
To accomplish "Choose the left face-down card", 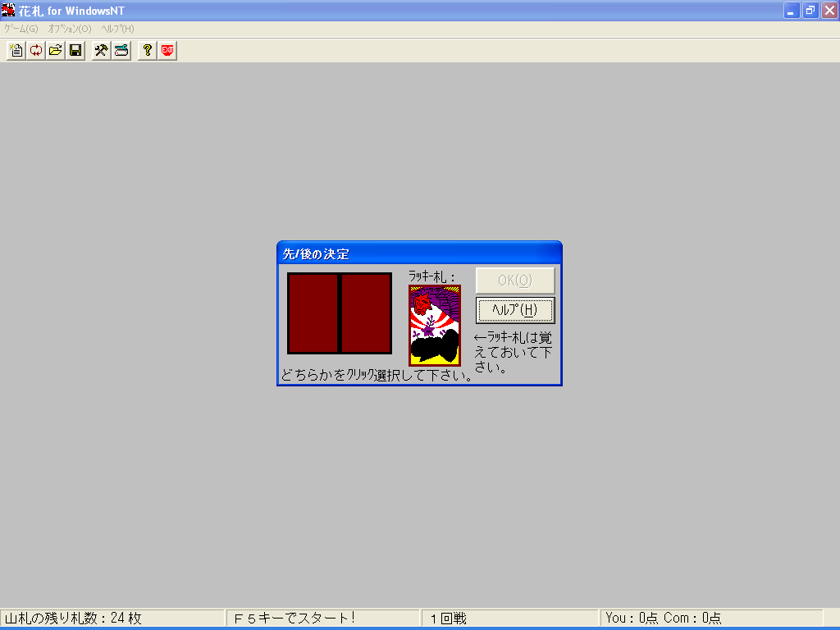I will pos(313,313).
